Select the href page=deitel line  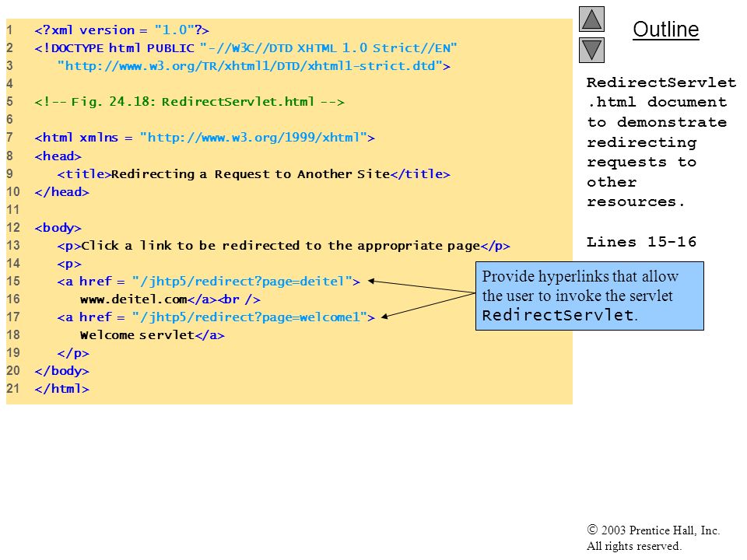pyautogui.click(x=209, y=282)
